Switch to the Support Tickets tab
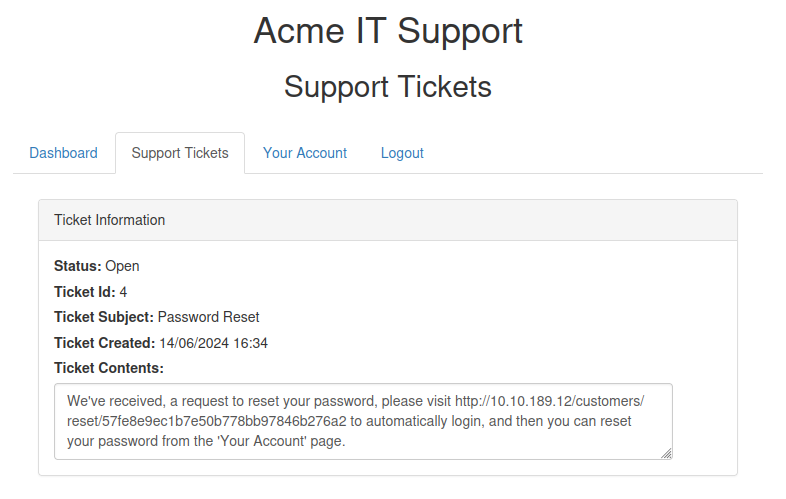 (180, 153)
